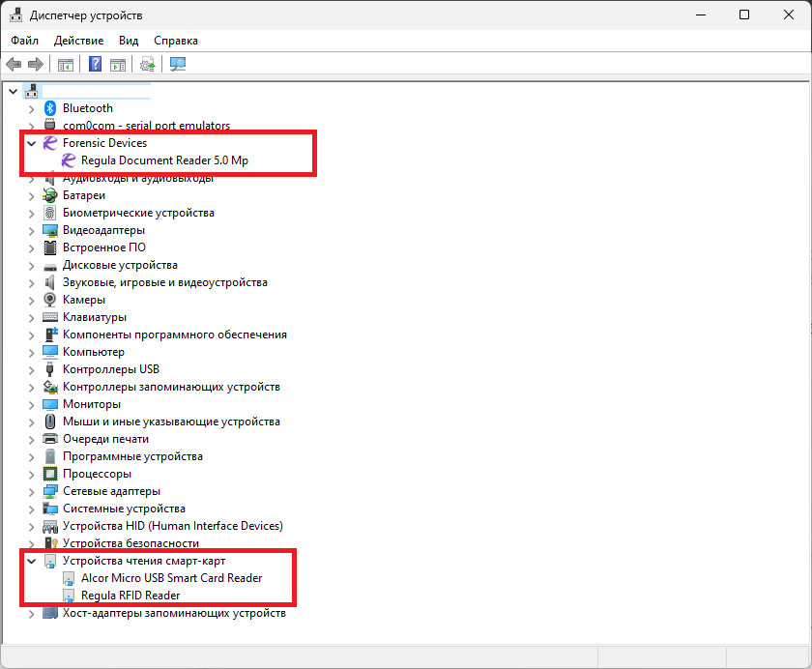Collapse Устройства чтения смарт-карт category
812x669 pixels.
(32, 562)
